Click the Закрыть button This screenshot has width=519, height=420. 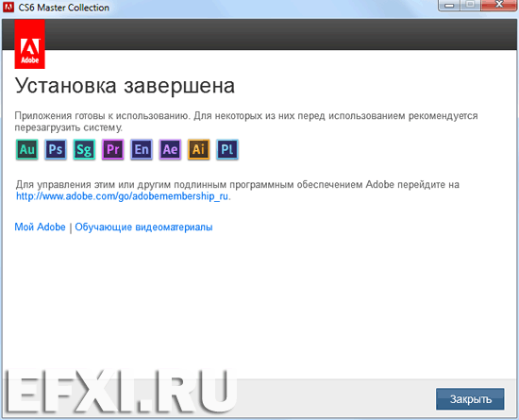tap(470, 399)
